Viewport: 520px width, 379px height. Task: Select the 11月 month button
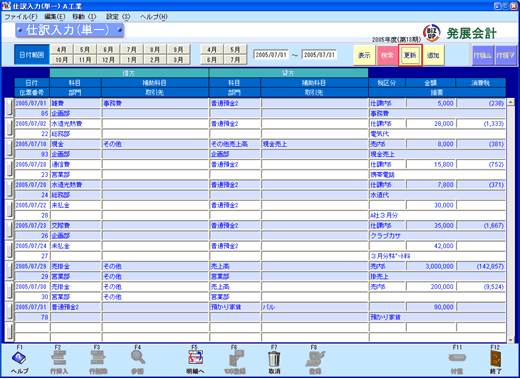click(85, 60)
